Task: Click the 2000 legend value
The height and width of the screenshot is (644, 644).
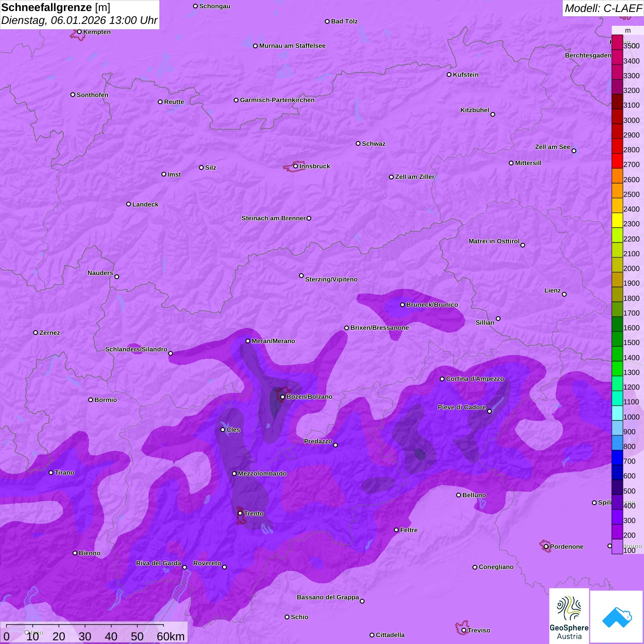Action: [631, 268]
